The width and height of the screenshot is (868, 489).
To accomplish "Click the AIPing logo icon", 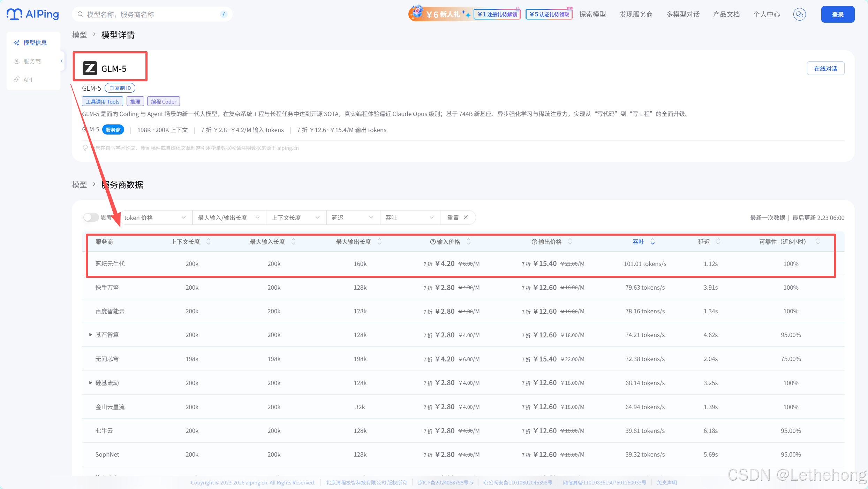I will pos(14,14).
